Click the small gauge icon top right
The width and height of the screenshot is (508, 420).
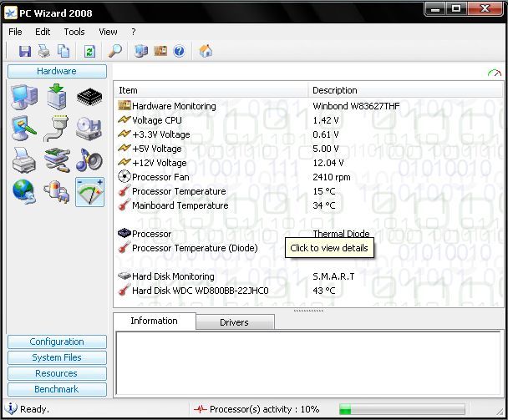click(x=495, y=73)
